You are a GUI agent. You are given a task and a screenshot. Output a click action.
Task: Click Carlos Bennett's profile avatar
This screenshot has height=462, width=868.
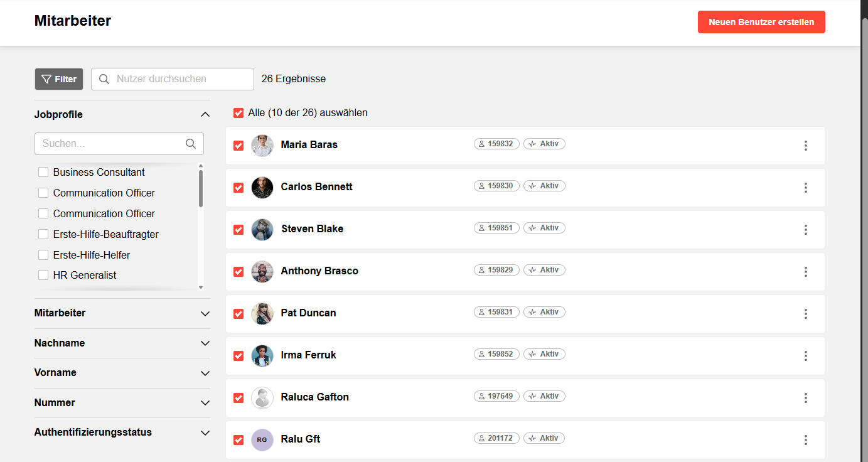262,188
